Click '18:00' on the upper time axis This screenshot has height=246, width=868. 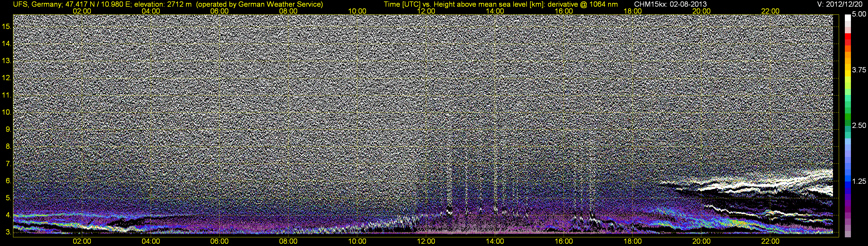click(x=632, y=11)
